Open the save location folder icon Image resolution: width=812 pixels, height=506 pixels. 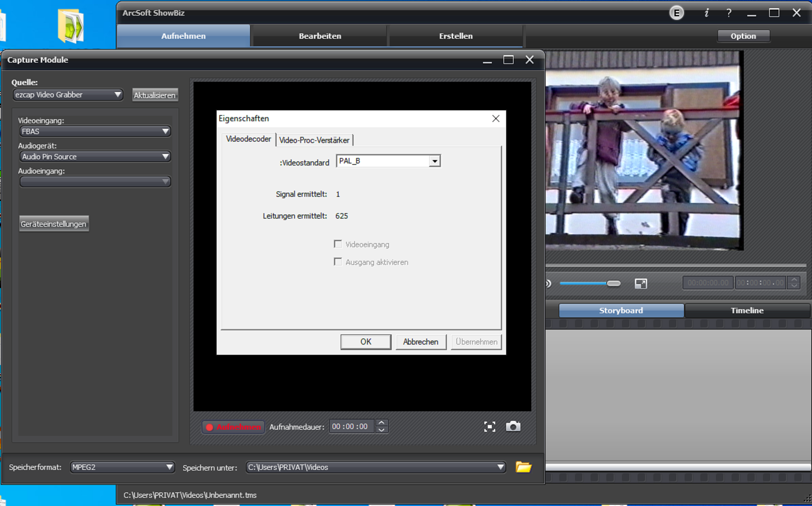(523, 467)
